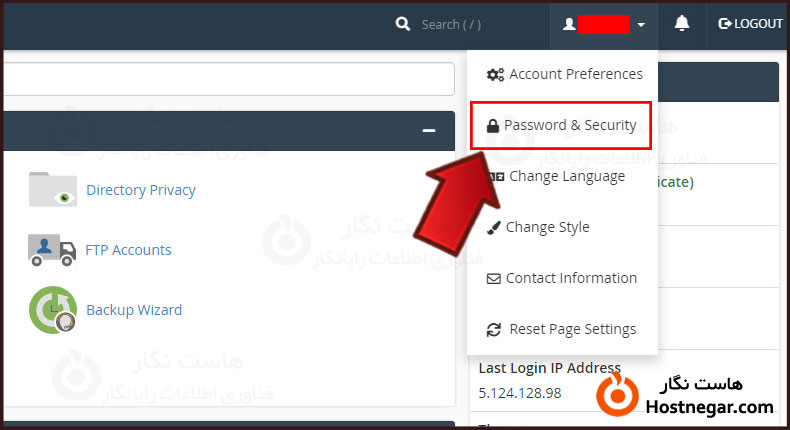
Task: Click the search magnifier icon
Action: click(403, 24)
